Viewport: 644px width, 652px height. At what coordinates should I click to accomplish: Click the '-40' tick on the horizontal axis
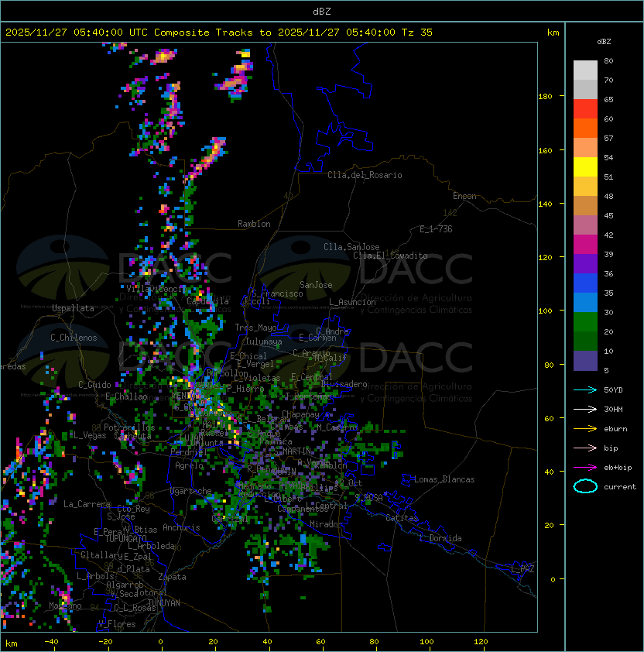click(52, 642)
